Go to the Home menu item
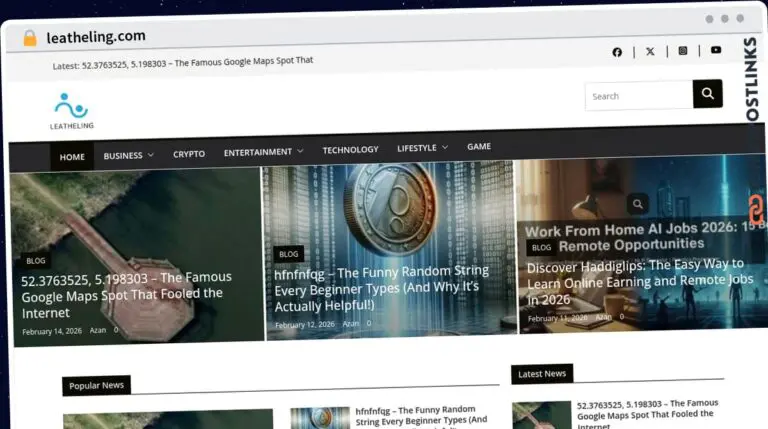 click(x=72, y=157)
